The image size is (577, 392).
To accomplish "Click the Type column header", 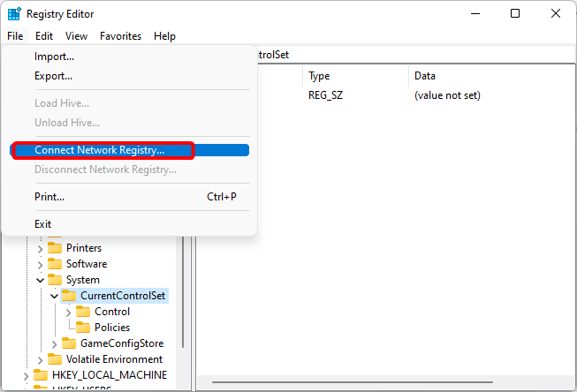I will 355,76.
